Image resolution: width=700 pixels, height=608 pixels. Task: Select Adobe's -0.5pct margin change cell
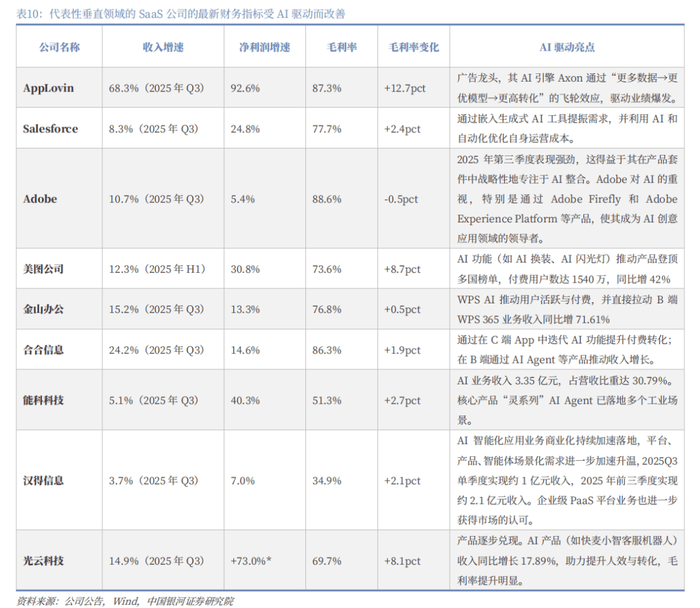click(x=401, y=199)
